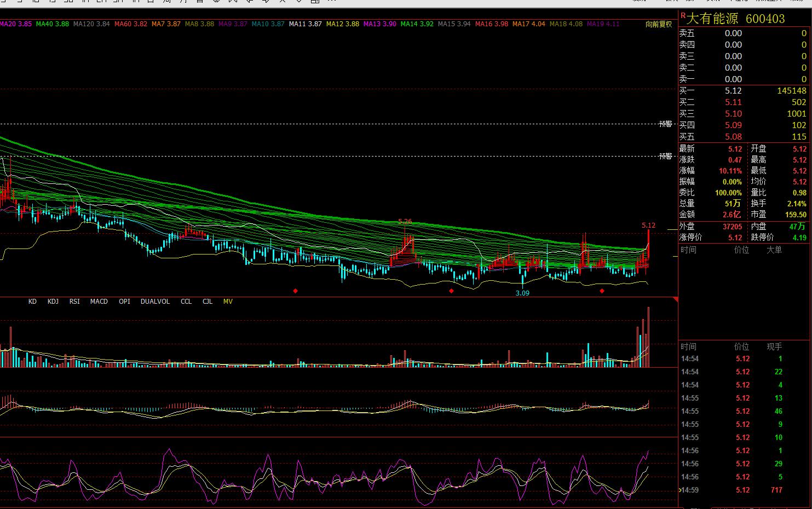Click the 内盘 value 47万
This screenshot has width=812, height=509.
pyautogui.click(x=797, y=227)
